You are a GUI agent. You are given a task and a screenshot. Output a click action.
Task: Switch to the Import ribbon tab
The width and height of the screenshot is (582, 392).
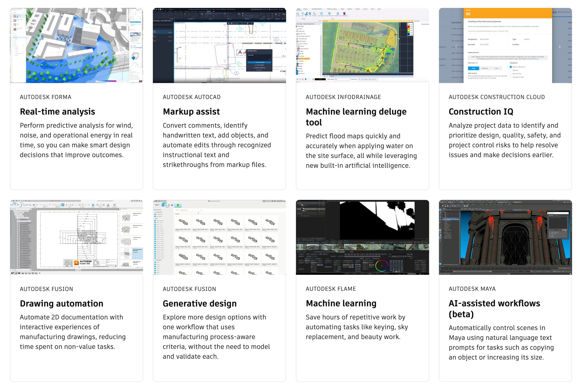[306, 9]
